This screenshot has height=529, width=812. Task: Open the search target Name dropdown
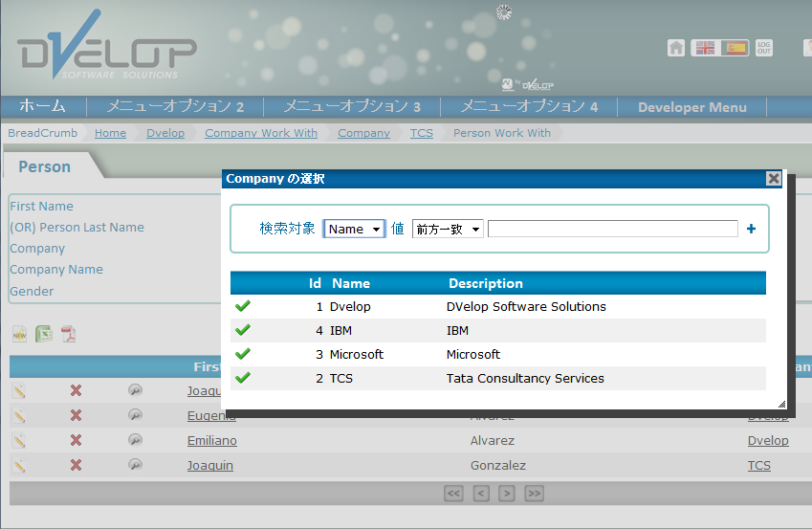click(x=354, y=229)
